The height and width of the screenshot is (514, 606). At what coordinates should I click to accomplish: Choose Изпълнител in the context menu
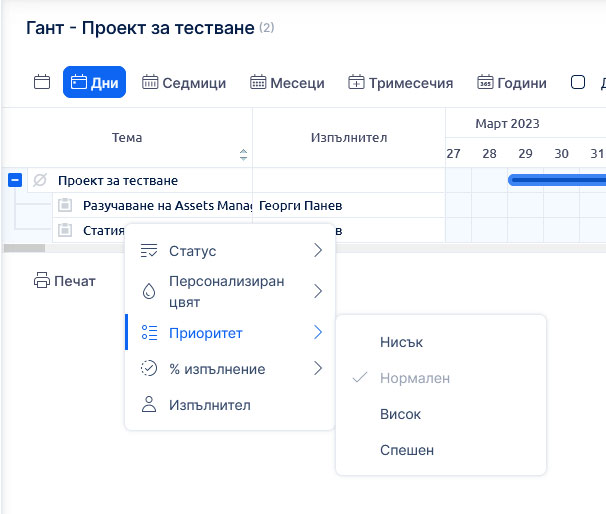tap(230, 405)
